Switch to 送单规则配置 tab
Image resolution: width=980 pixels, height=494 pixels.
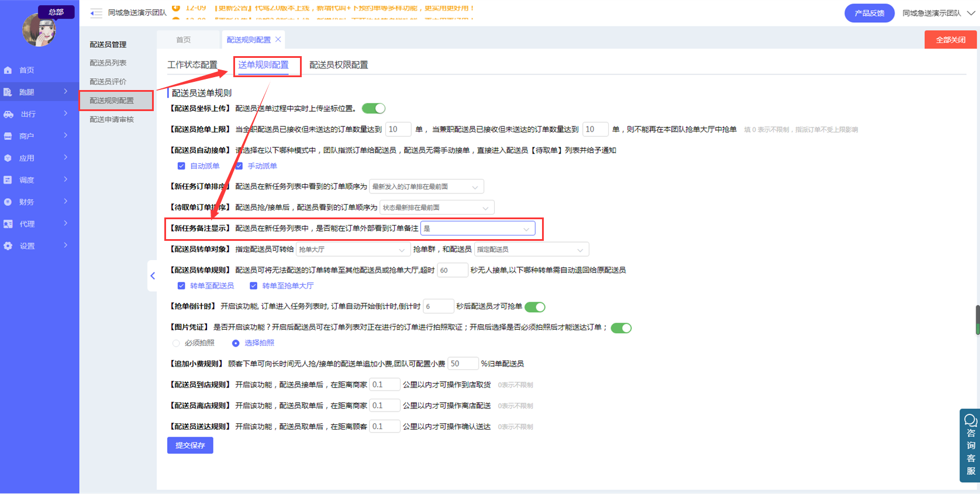click(263, 65)
